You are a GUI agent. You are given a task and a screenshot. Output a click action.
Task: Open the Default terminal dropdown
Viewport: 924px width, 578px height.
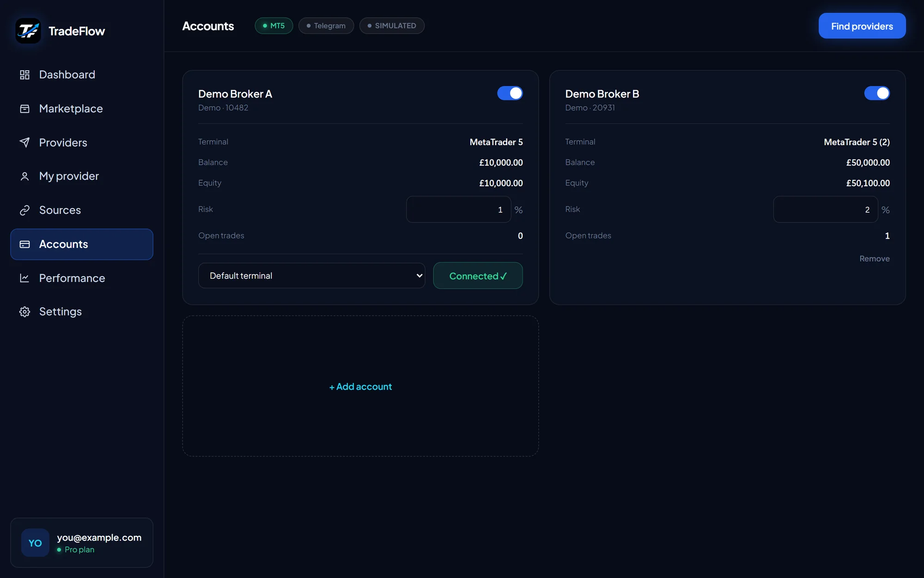coord(312,276)
